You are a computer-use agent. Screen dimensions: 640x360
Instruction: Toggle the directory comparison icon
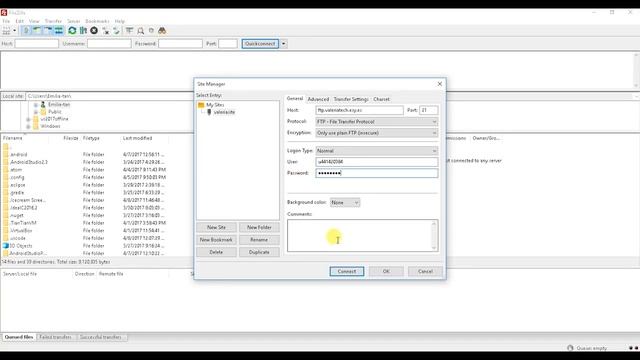tap(140, 31)
